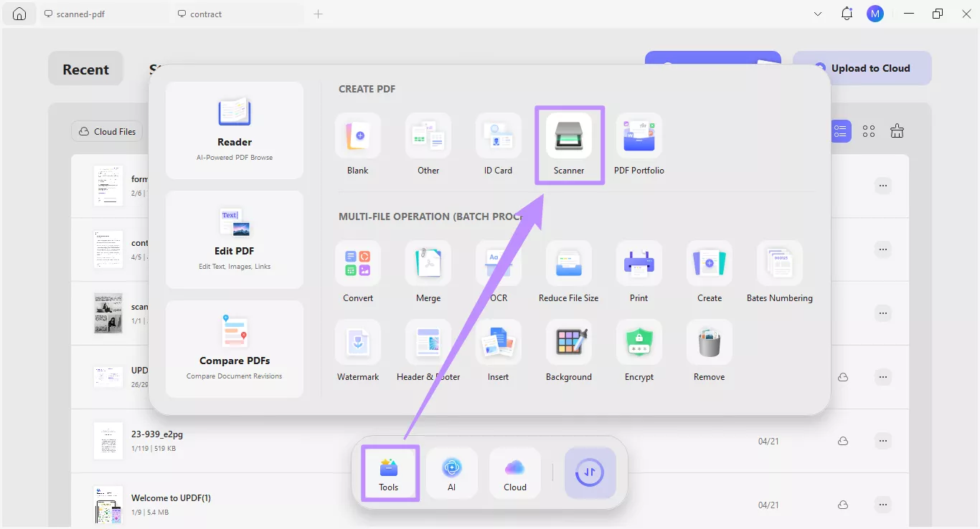Open the AI assistant from the bottom bar
The height and width of the screenshot is (529, 980).
451,472
